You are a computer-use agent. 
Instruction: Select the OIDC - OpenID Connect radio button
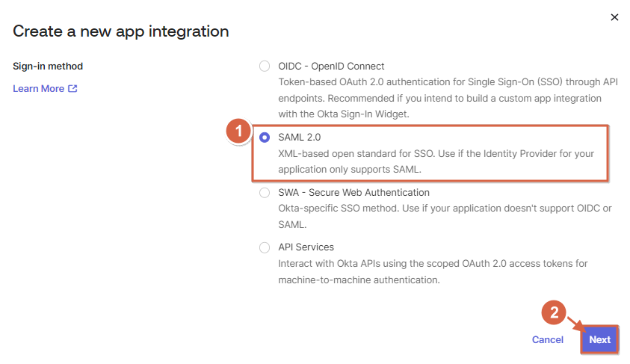coord(265,66)
